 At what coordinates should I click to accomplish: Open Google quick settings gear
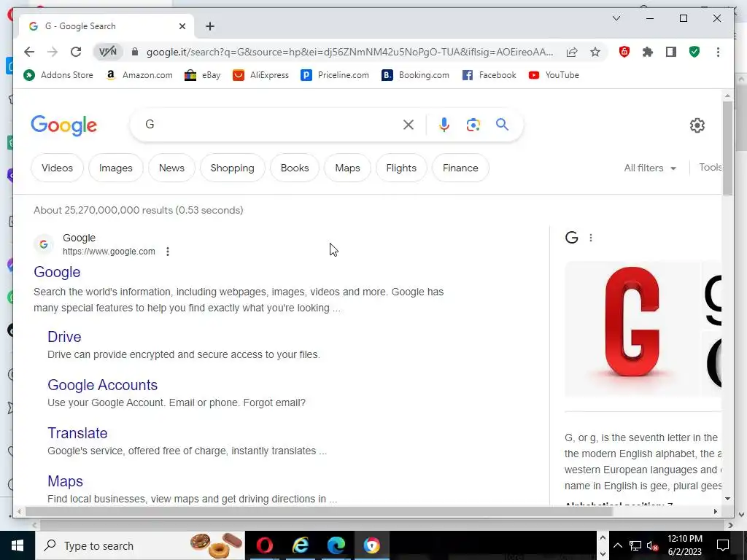pos(697,125)
